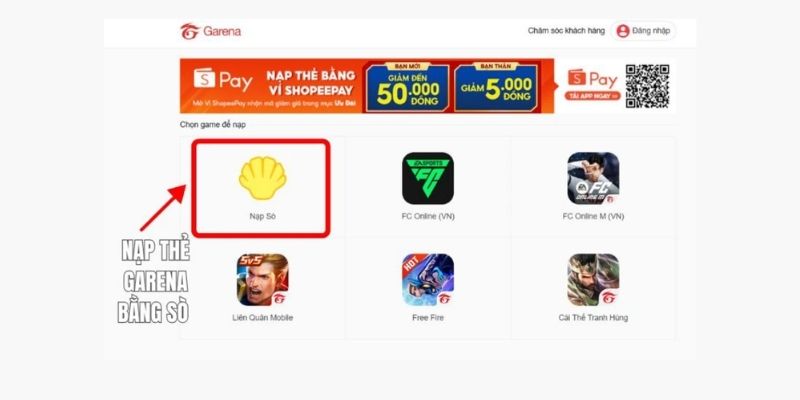
Task: Click the Garena logo in header
Action: pos(210,31)
